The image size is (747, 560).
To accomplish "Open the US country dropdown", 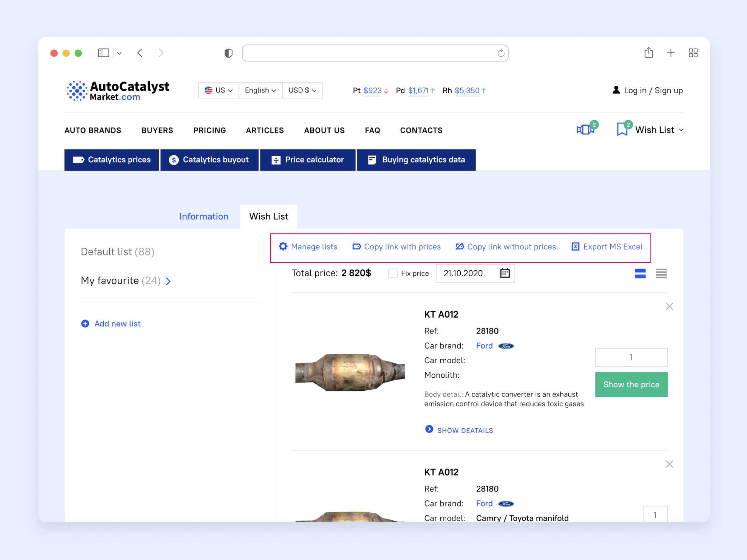I will coord(218,90).
